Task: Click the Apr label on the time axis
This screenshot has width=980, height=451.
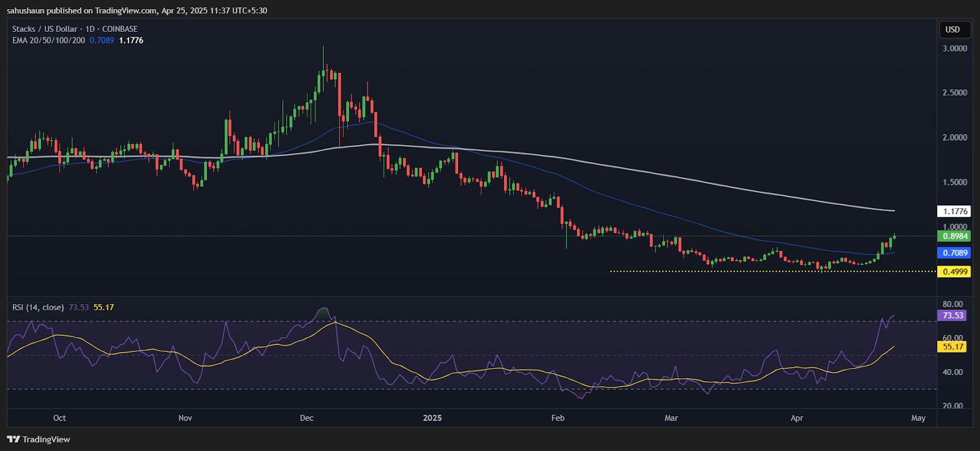Action: tap(797, 419)
